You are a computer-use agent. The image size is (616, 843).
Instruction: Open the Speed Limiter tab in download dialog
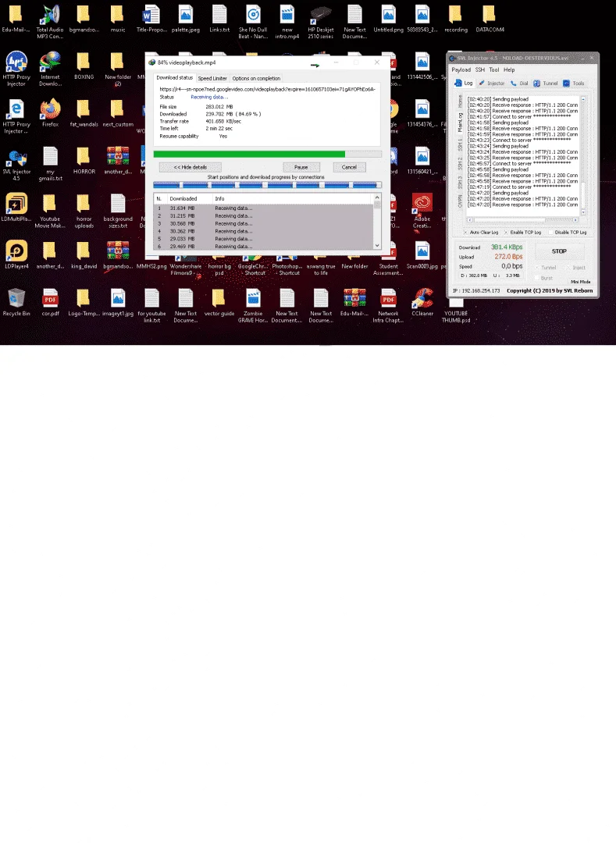click(212, 79)
